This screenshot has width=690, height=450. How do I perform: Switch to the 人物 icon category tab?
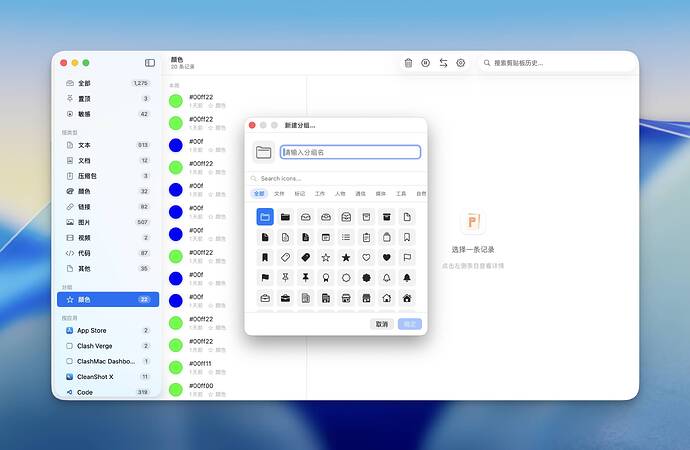point(340,194)
